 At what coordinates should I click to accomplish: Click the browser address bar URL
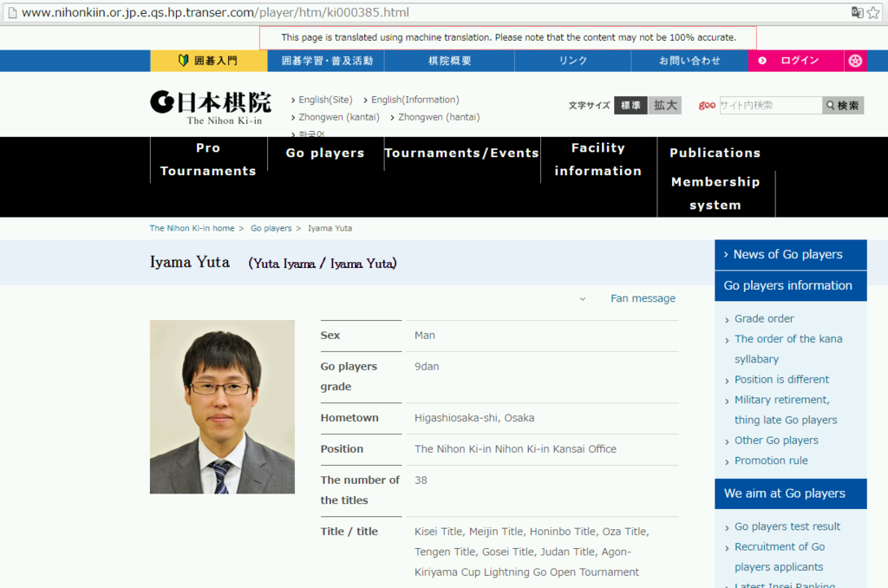pyautogui.click(x=215, y=12)
